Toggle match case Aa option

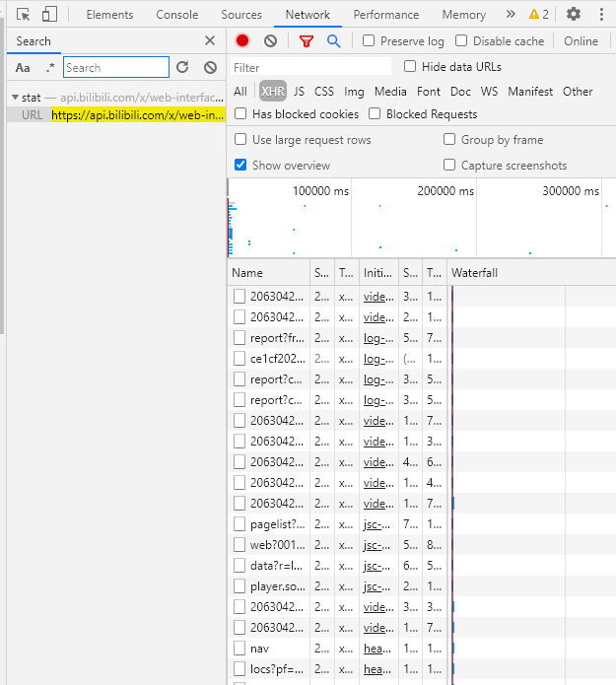coord(23,68)
